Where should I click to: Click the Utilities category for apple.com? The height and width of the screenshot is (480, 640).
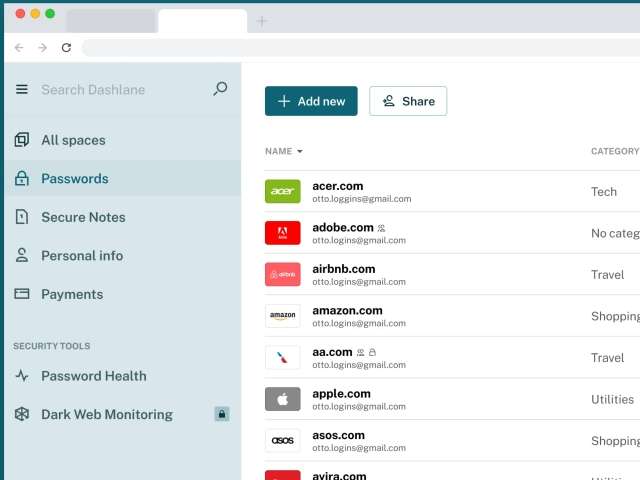(612, 399)
